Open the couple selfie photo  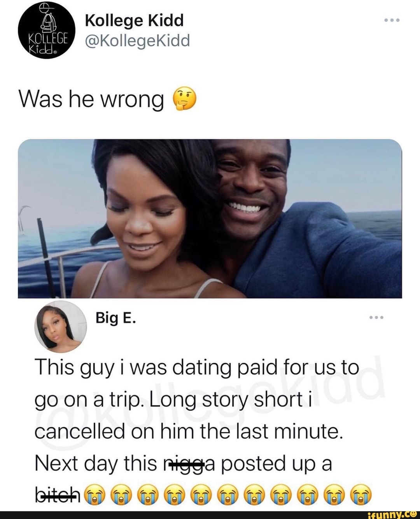coord(210,218)
